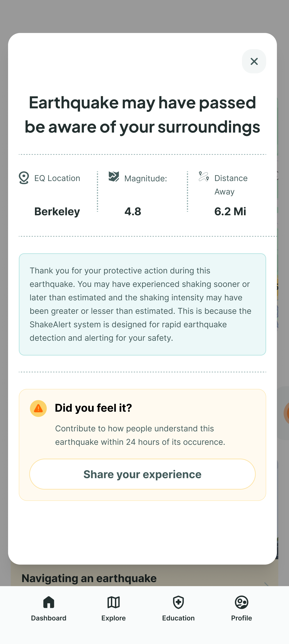The height and width of the screenshot is (644, 289).
Task: Click the EQ Location label text
Action: [x=57, y=178]
